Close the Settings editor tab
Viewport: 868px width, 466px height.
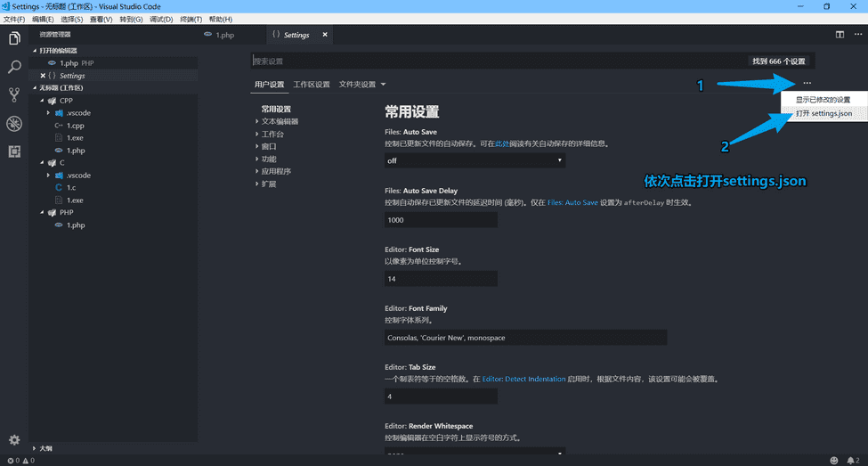(325, 35)
